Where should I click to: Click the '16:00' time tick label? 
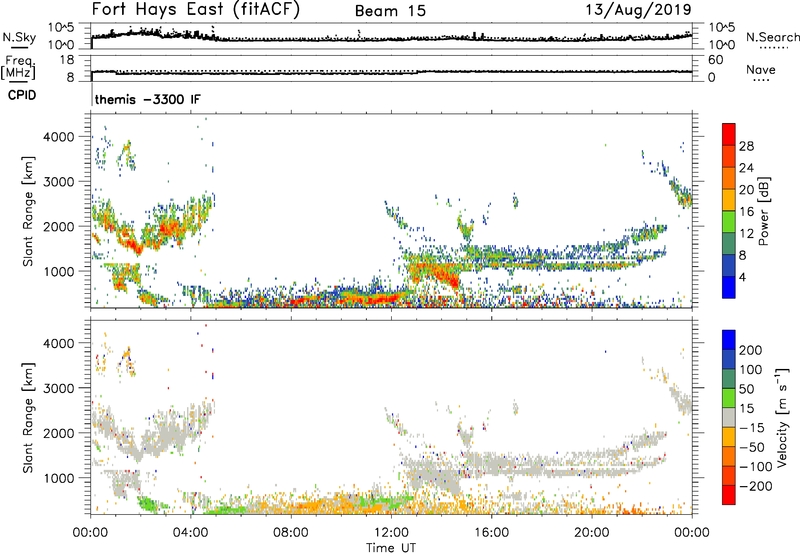pyautogui.click(x=491, y=533)
